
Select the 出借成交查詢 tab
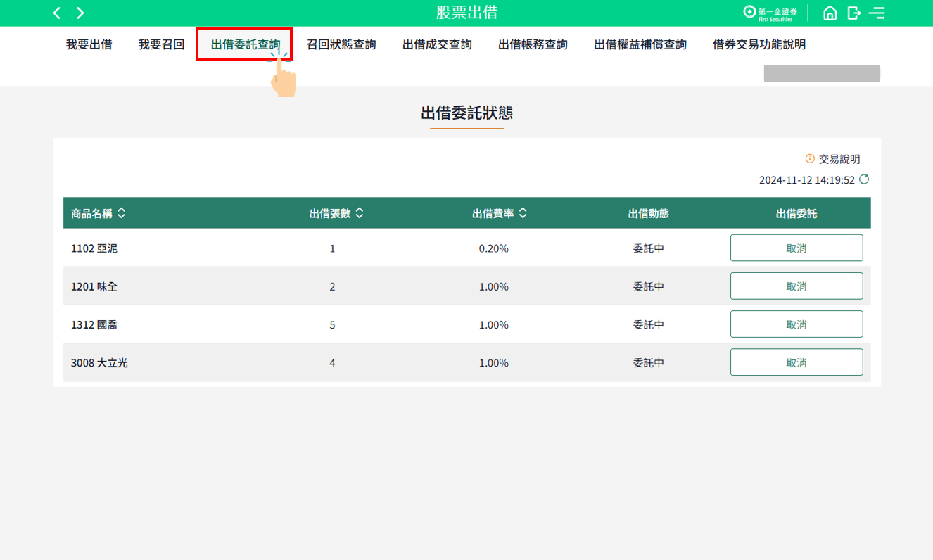tap(437, 44)
